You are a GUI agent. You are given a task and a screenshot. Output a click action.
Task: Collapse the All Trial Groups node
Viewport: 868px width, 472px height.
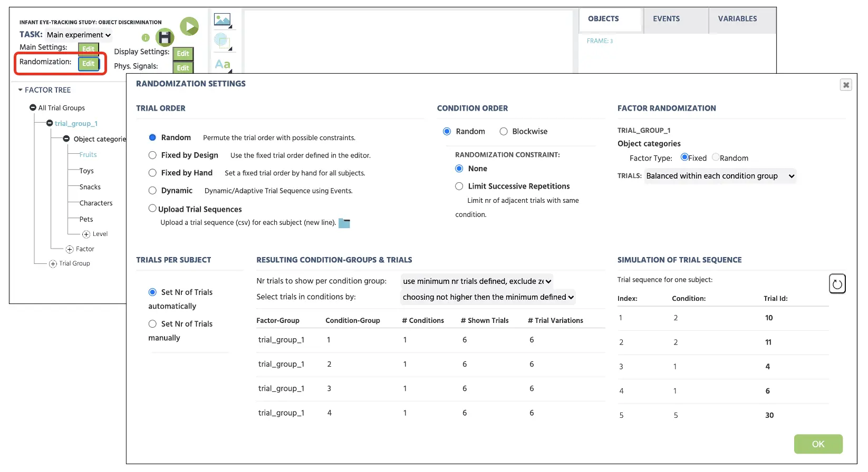pos(33,107)
